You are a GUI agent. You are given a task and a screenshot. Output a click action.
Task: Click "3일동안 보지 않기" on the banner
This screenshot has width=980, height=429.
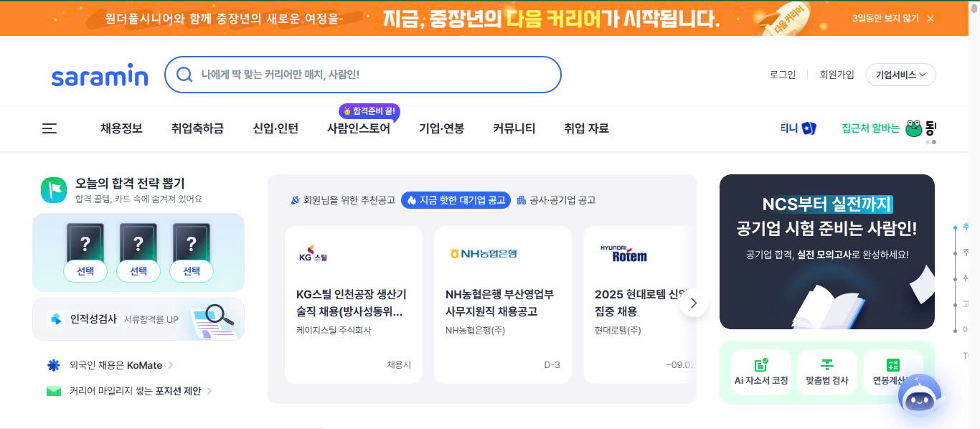click(x=885, y=19)
